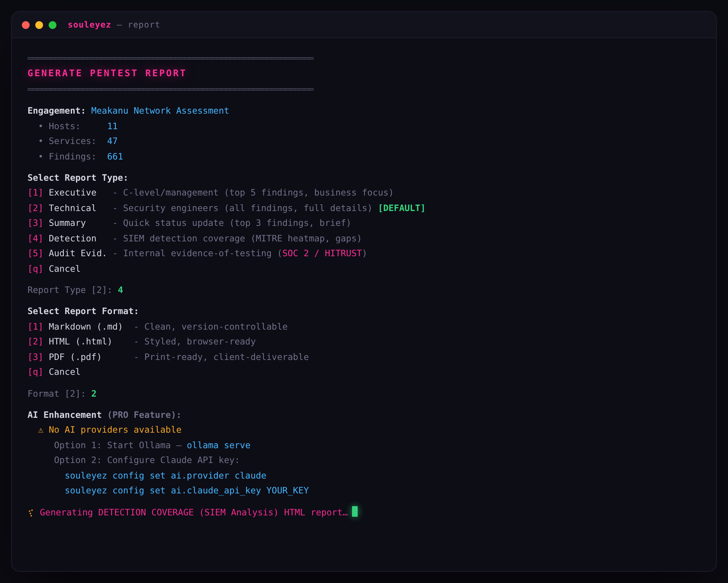Click 'souleyez config set ai.claude_api_key YOUR_KEY' command
This screenshot has width=728, height=583.
(x=187, y=491)
